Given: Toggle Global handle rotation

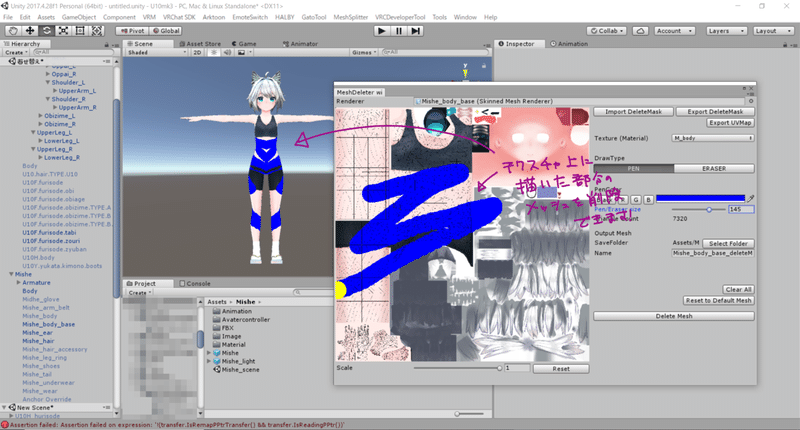Looking at the screenshot, I should 166,31.
